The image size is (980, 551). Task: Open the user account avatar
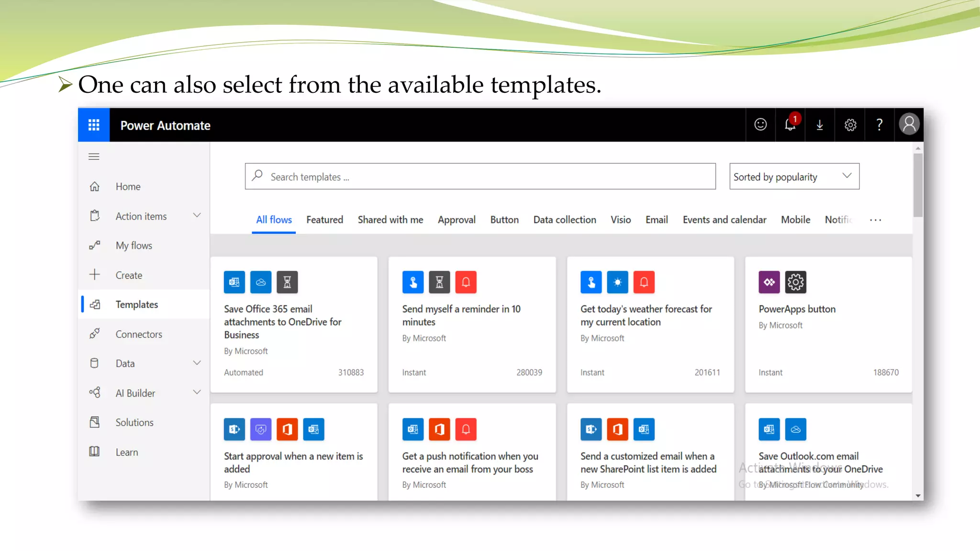click(x=909, y=124)
